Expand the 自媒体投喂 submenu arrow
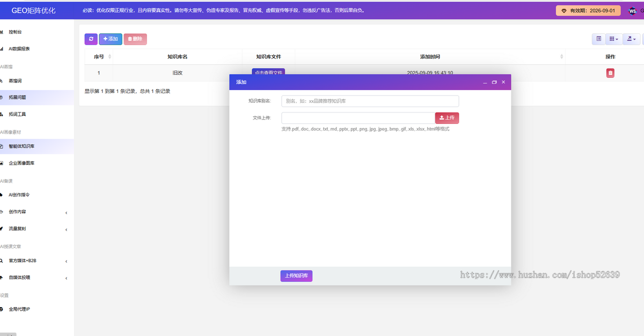Viewport: 644px width, 336px height. coord(67,278)
